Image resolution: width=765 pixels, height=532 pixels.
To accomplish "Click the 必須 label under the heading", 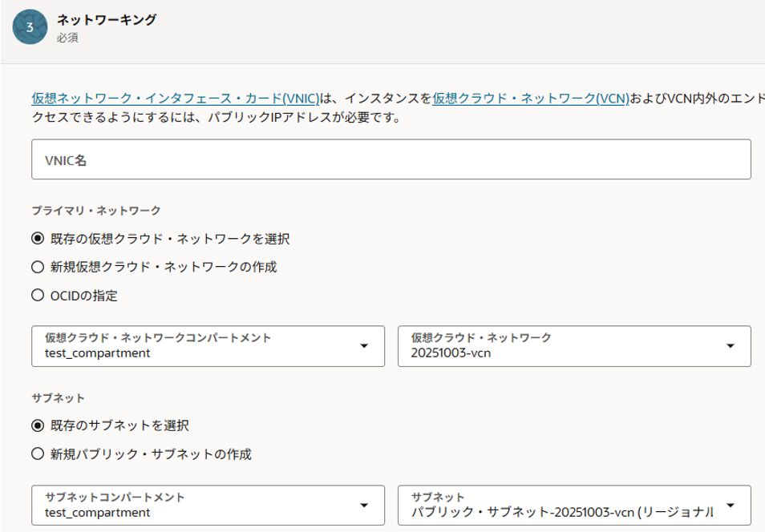I will point(67,38).
